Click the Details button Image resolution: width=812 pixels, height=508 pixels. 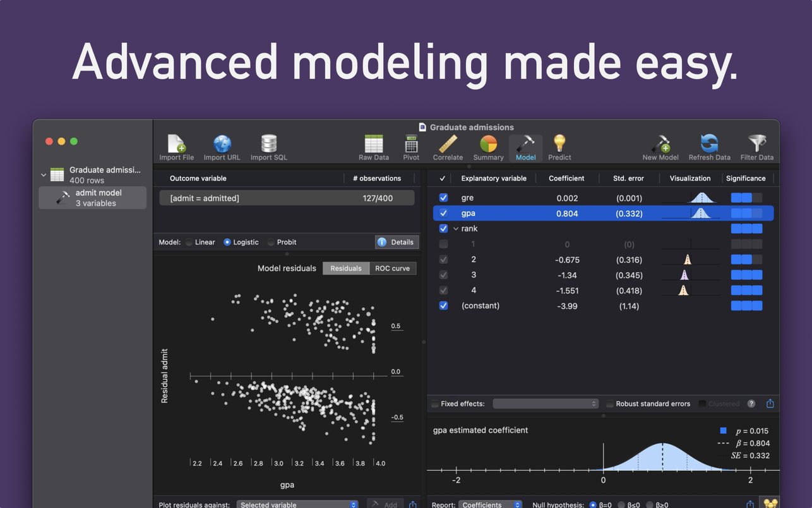pyautogui.click(x=397, y=242)
